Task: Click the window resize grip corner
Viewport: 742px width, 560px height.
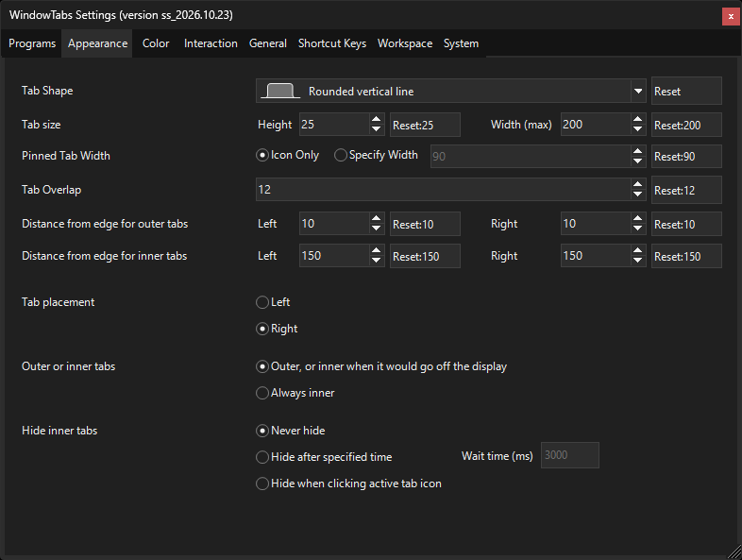Action: (734, 552)
